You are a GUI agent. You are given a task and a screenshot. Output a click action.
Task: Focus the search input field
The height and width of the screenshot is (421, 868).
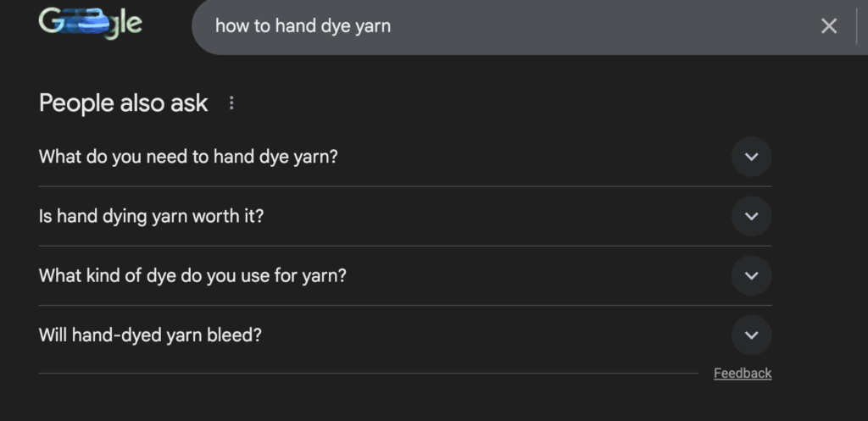click(x=509, y=26)
